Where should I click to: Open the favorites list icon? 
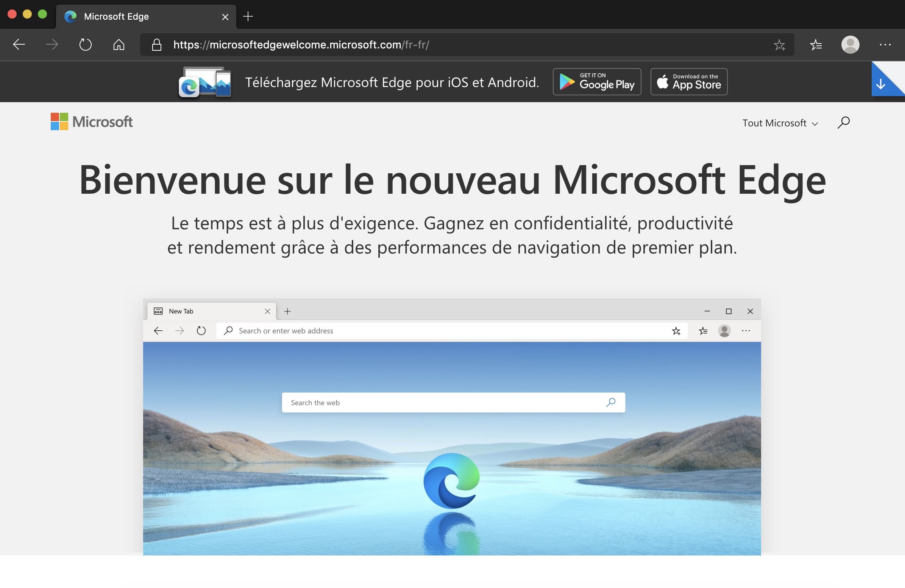click(x=816, y=45)
